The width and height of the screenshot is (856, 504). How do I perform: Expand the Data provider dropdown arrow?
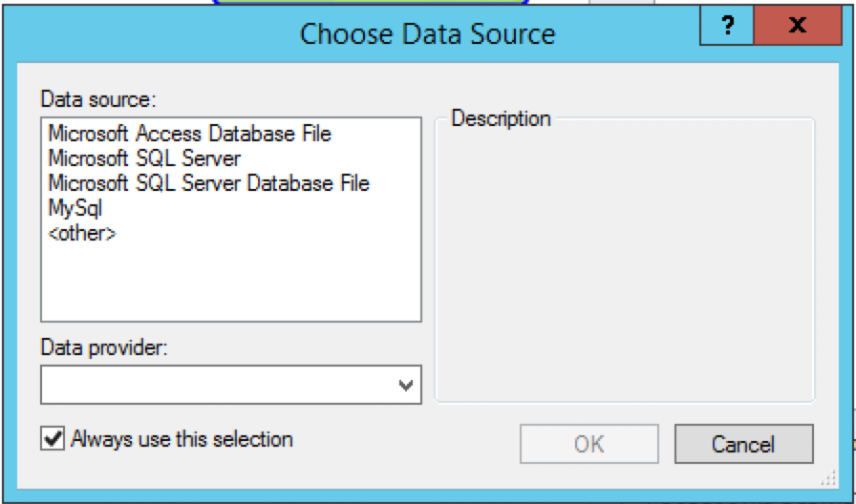pos(405,385)
